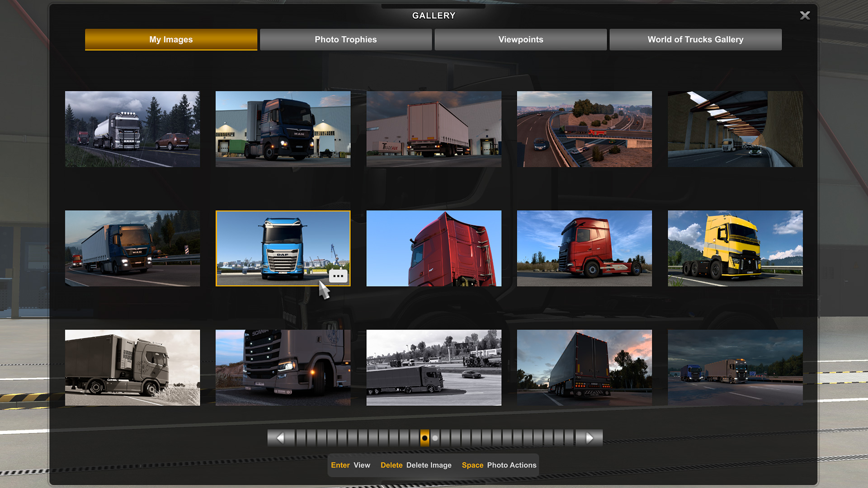The width and height of the screenshot is (868, 488).
Task: Open the Scania tanker in forest photo
Action: coord(132,129)
